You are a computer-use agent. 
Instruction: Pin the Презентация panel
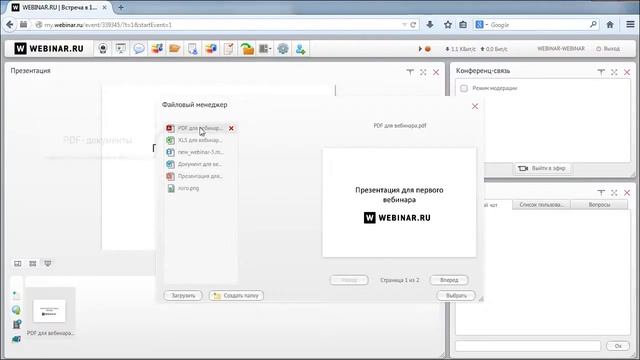click(410, 72)
